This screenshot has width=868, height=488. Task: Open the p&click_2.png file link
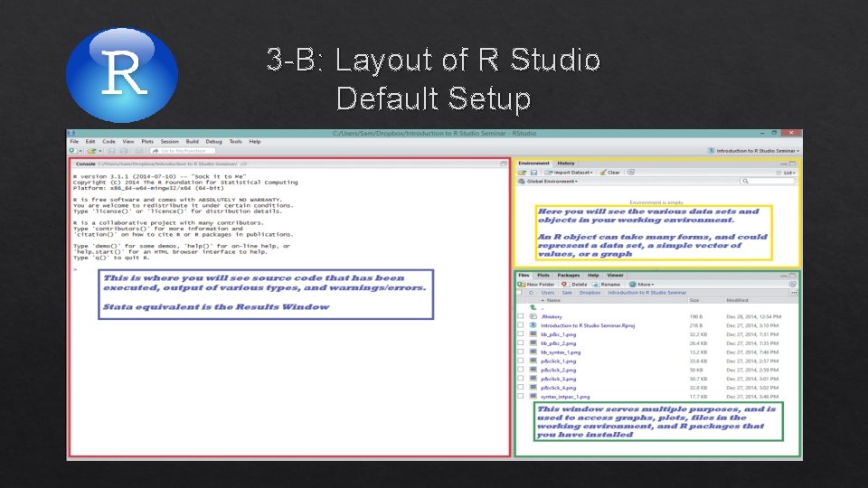(558, 370)
